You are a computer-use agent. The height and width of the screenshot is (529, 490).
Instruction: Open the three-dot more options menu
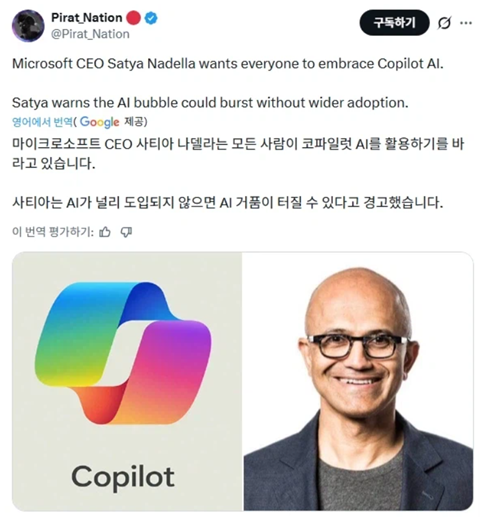(x=466, y=23)
